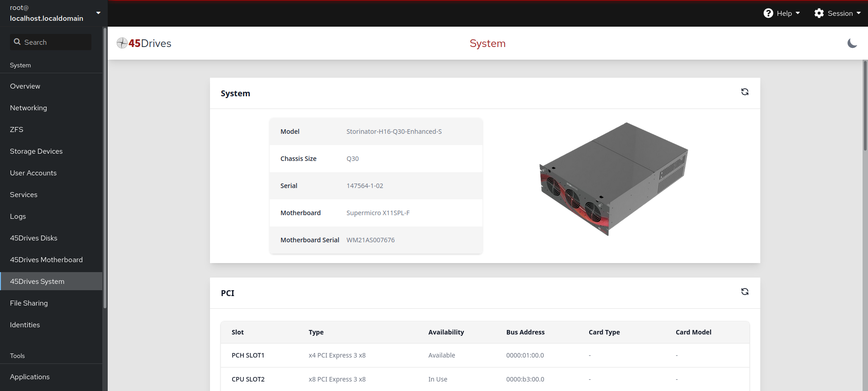Click the red System page title
This screenshot has width=868, height=391.
[487, 43]
